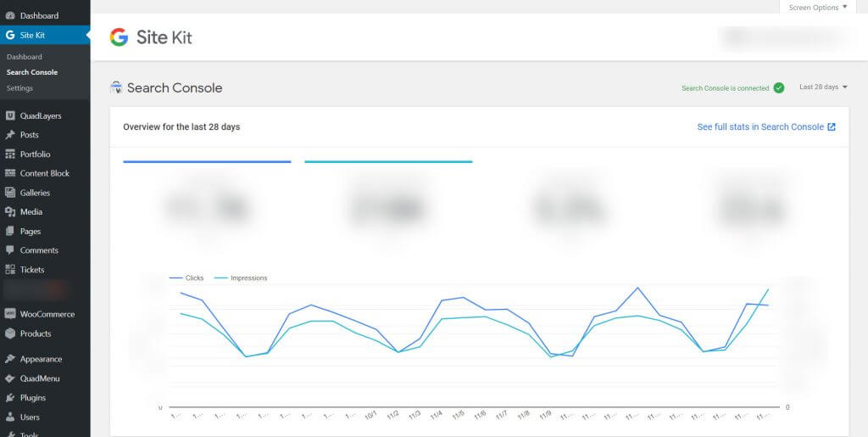Click the Search Console is connected status text
This screenshot has width=868, height=437.
[726, 88]
